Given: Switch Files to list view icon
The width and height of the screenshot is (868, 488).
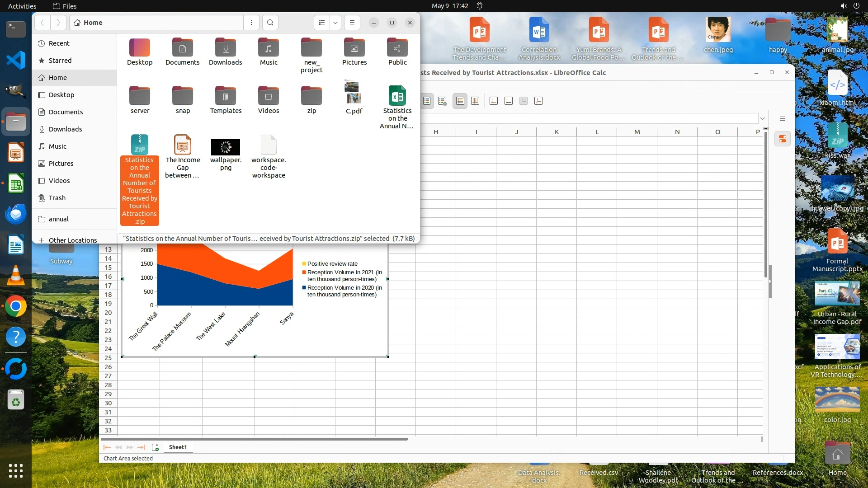Looking at the screenshot, I should pyautogui.click(x=321, y=23).
